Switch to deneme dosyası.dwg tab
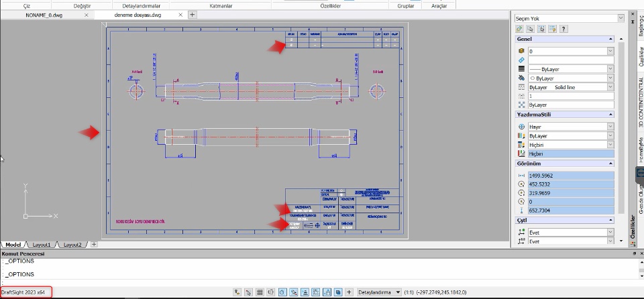644x299 pixels. click(138, 15)
